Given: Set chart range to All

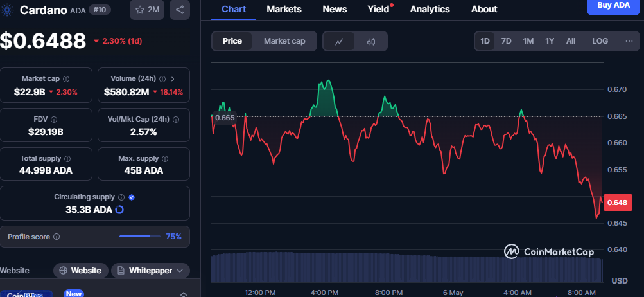Looking at the screenshot, I should (x=570, y=41).
